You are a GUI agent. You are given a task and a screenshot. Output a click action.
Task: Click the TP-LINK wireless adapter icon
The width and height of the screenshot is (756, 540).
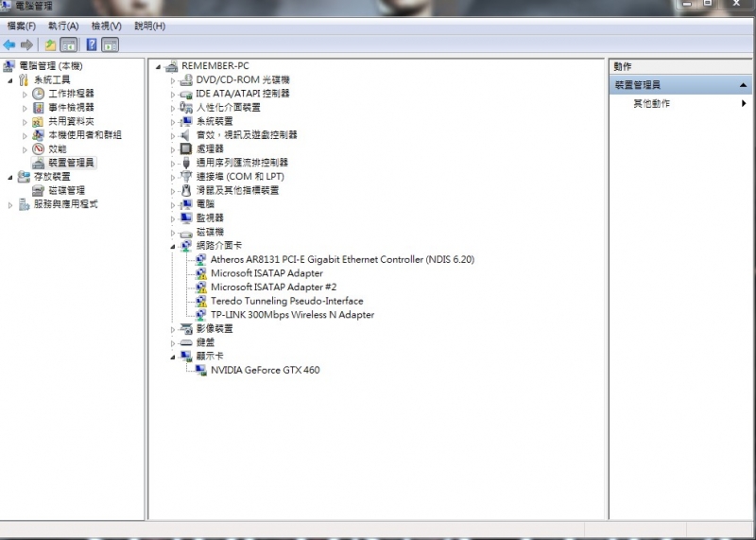point(200,315)
